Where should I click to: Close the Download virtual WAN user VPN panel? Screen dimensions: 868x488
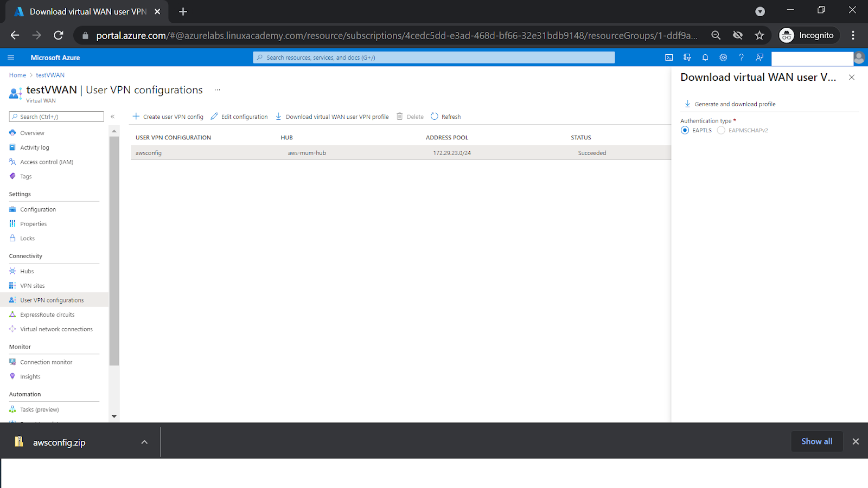point(852,78)
